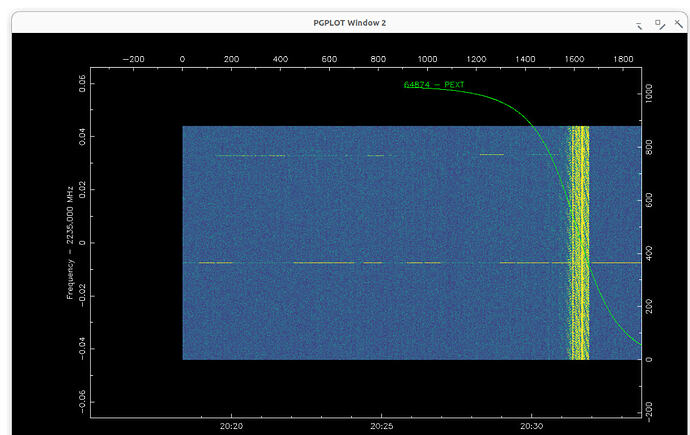Click the 20:30 time tick label
This screenshot has width=690, height=435.
531,426
